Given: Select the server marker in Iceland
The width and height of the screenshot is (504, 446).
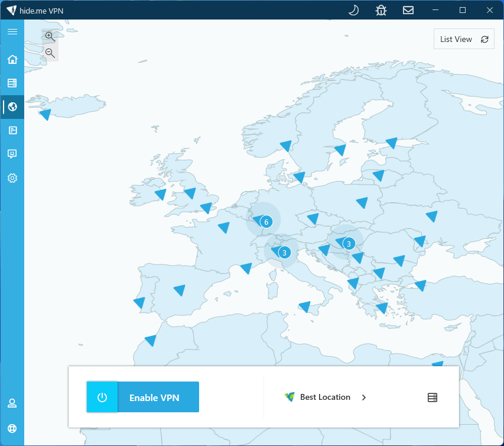Looking at the screenshot, I should [44, 114].
